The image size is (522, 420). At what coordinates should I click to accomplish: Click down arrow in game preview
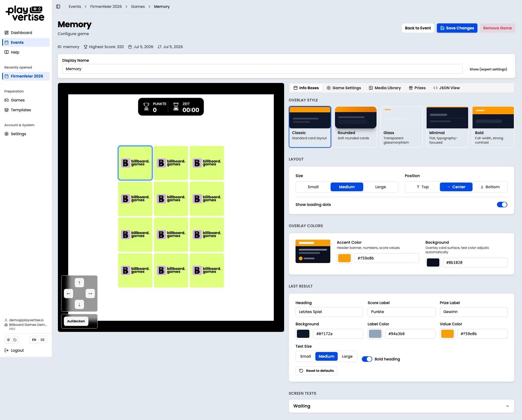79,304
